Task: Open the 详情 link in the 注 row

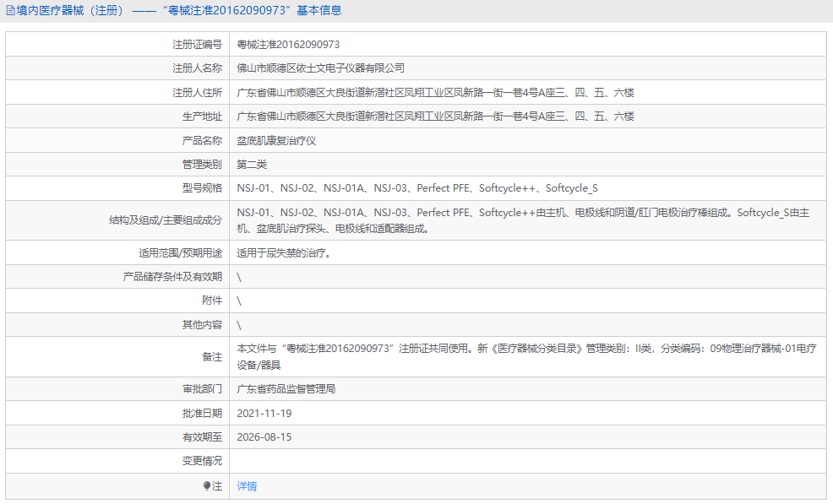Action: (247, 486)
